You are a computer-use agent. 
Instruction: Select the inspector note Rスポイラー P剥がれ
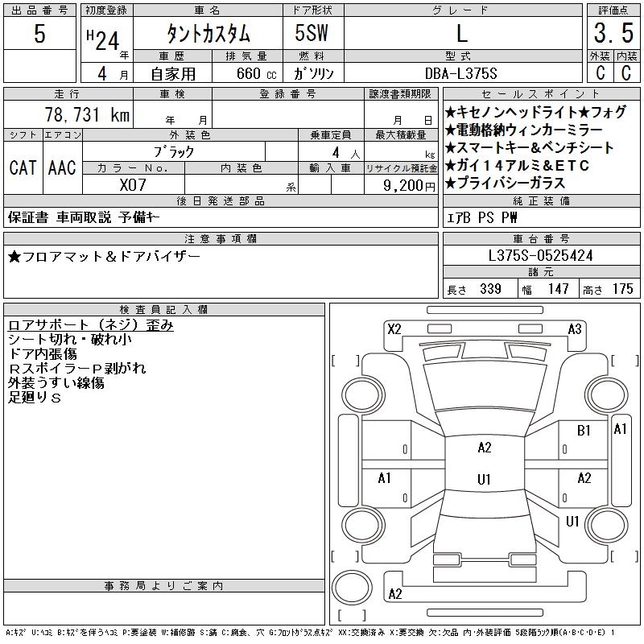coord(77,369)
